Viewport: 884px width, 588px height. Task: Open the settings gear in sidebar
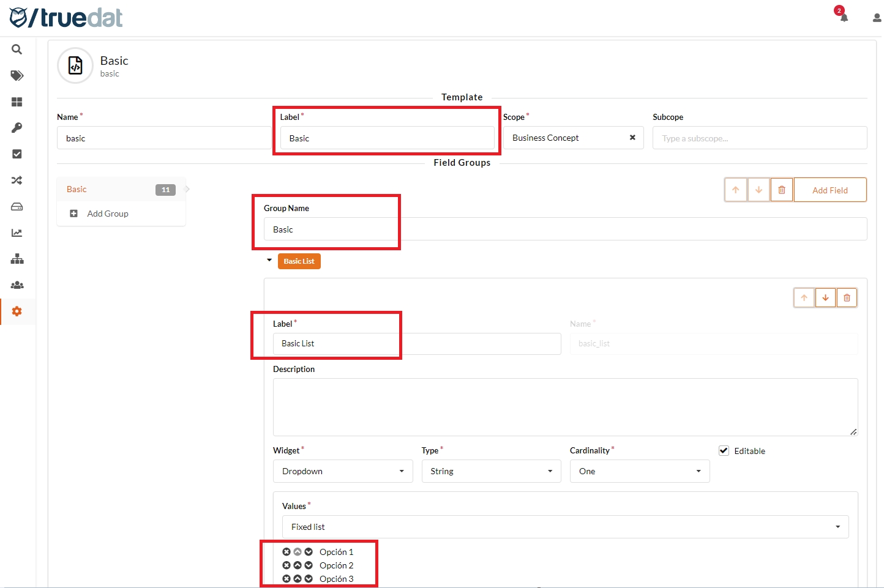(x=17, y=311)
